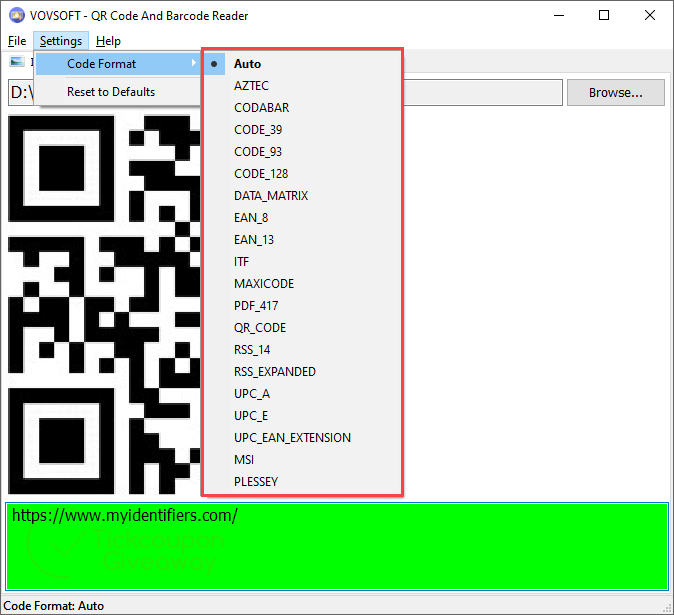Click the Browse... button
Image resolution: width=674 pixels, height=615 pixels.
click(x=616, y=92)
